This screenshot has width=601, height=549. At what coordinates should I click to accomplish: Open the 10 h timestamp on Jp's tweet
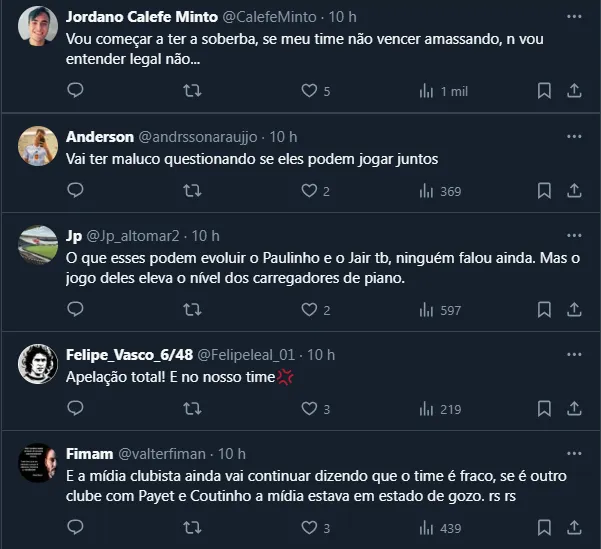tap(205, 236)
